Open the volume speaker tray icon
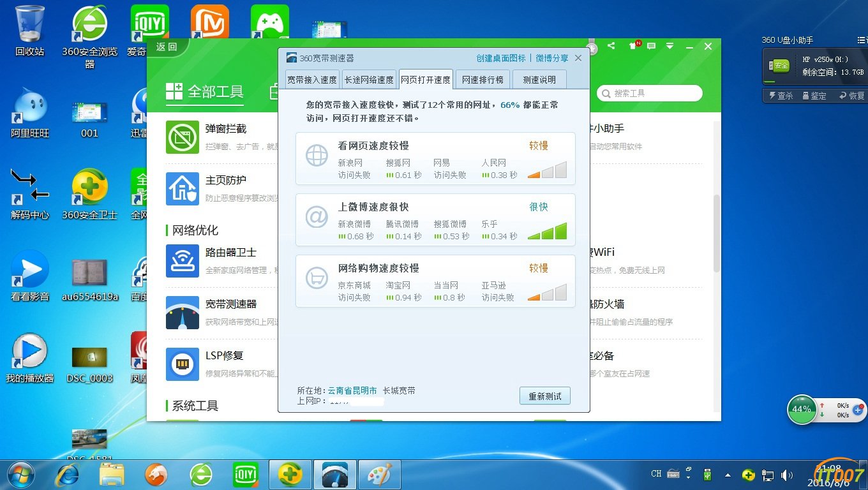The height and width of the screenshot is (490, 868). point(786,475)
